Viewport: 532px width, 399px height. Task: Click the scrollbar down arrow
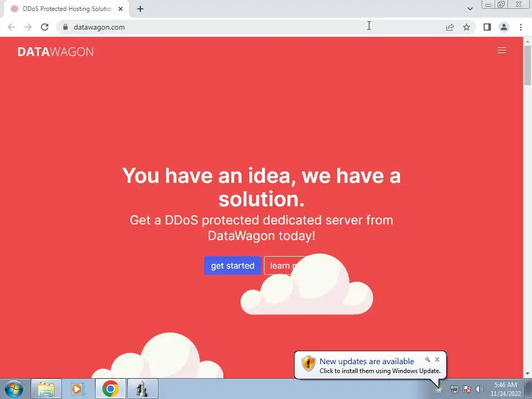pos(528,374)
